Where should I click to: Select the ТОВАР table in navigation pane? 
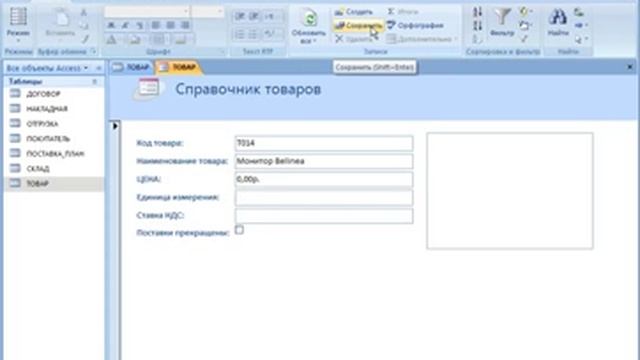pos(54,184)
